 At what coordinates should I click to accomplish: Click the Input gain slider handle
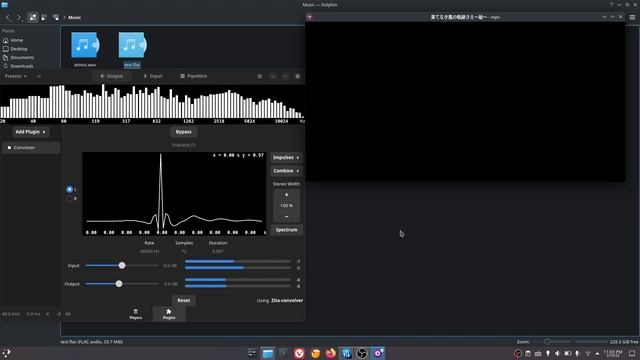point(122,266)
